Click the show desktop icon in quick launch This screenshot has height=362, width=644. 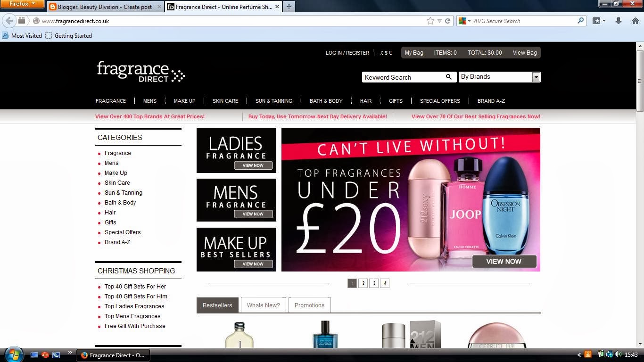(x=34, y=355)
